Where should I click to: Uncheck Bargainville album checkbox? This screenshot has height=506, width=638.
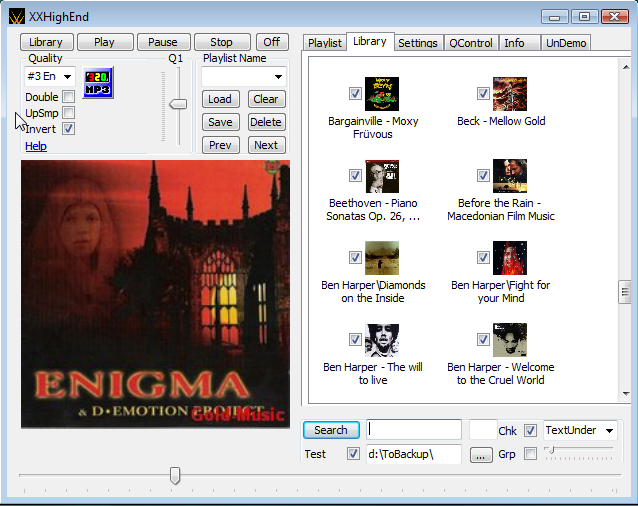coord(355,94)
